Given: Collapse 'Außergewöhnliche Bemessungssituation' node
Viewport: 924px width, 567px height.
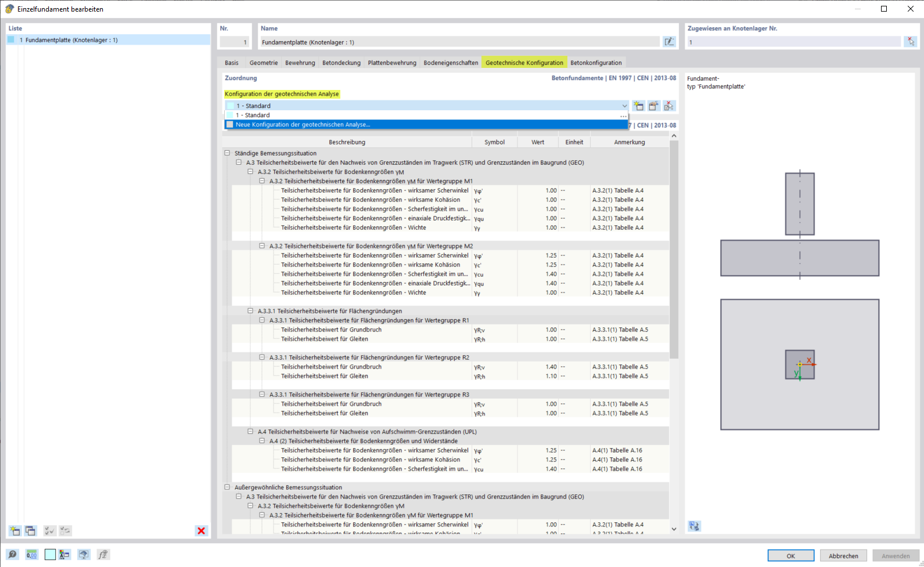Looking at the screenshot, I should (227, 487).
